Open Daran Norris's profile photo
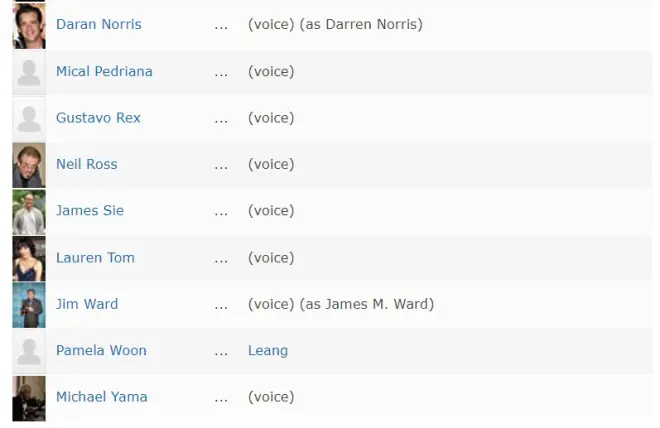This screenshot has height=428, width=660. point(29,26)
